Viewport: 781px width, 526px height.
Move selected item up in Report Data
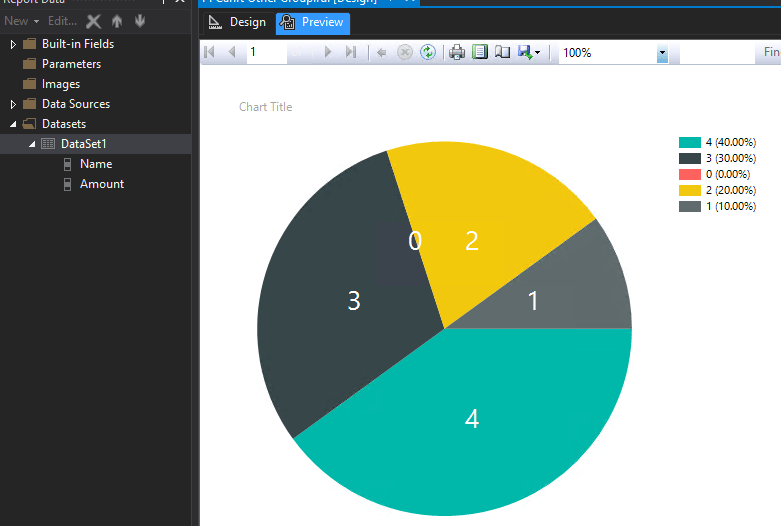[117, 21]
